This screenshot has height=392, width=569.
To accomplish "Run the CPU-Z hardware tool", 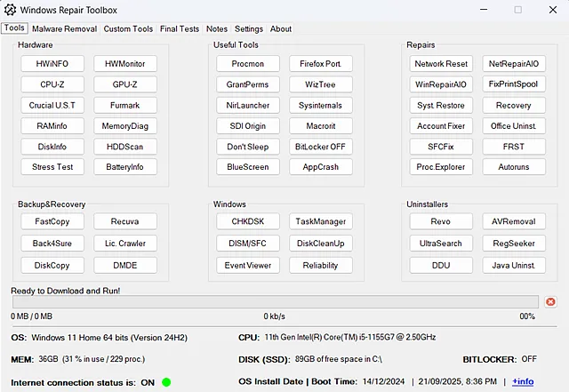I will [x=52, y=84].
